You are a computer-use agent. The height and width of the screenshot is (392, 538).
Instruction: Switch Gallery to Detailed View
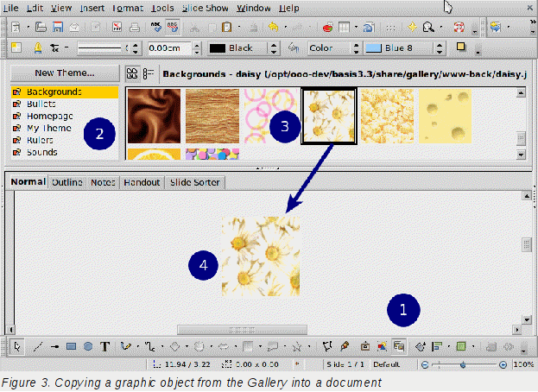click(149, 73)
